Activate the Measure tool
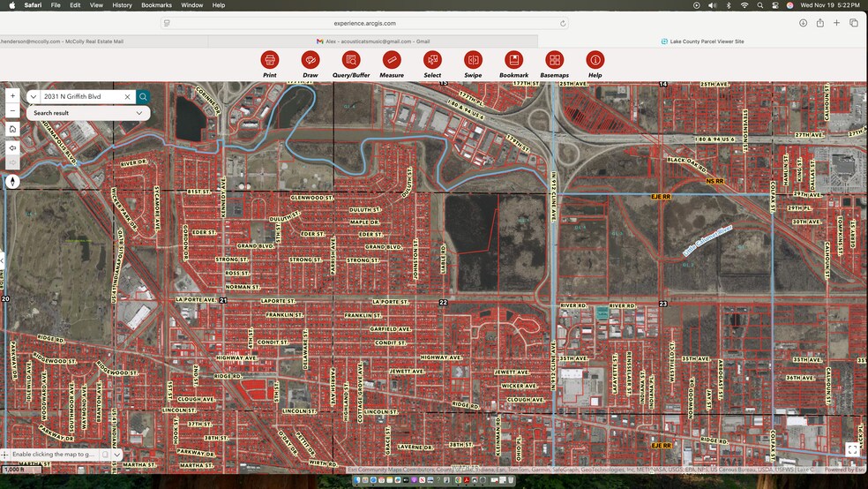868x489 pixels. click(x=392, y=60)
